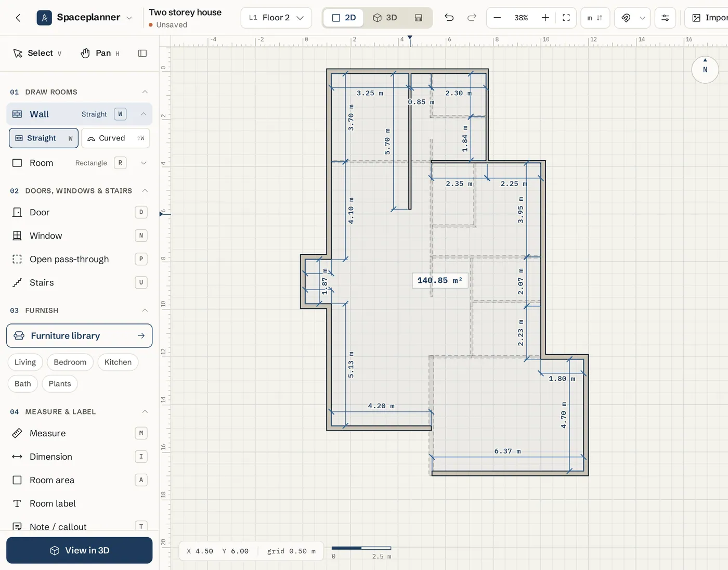Pick the Door tool
Screen dimensions: 728x570
[80, 212]
